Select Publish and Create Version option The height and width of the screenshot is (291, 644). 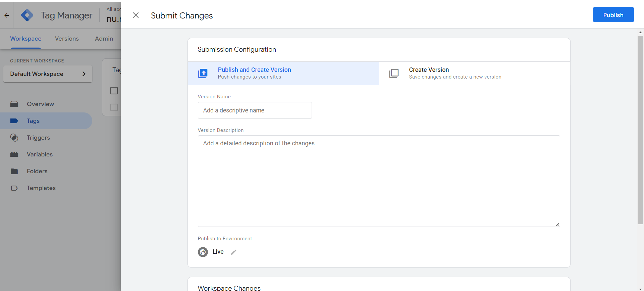(283, 73)
